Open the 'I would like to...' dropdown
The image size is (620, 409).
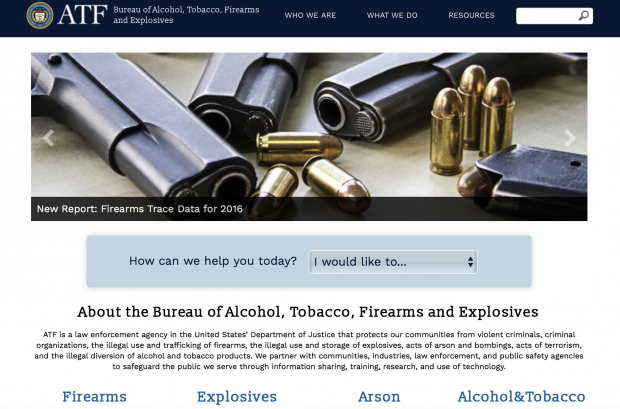[393, 262]
